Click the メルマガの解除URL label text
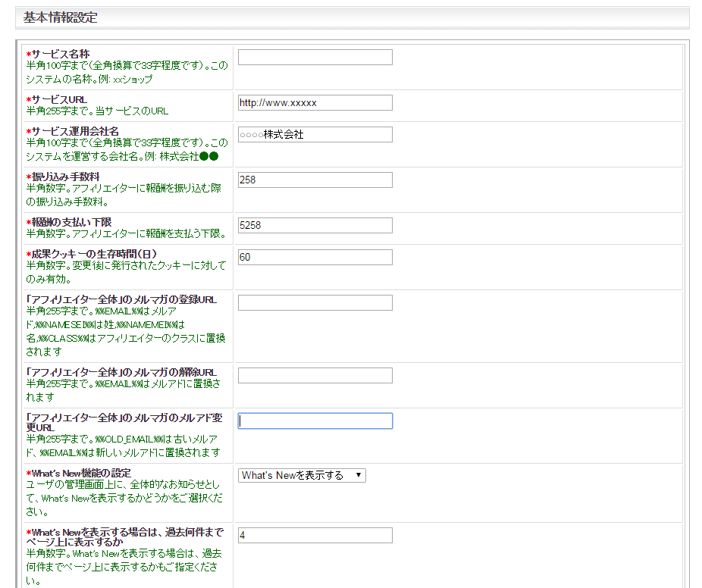This screenshot has height=588, width=702. (121, 372)
